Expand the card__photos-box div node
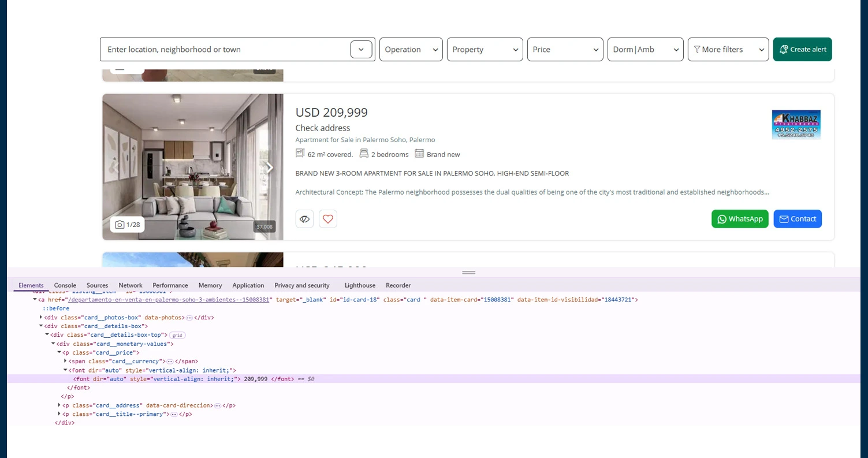868x458 pixels. point(41,318)
